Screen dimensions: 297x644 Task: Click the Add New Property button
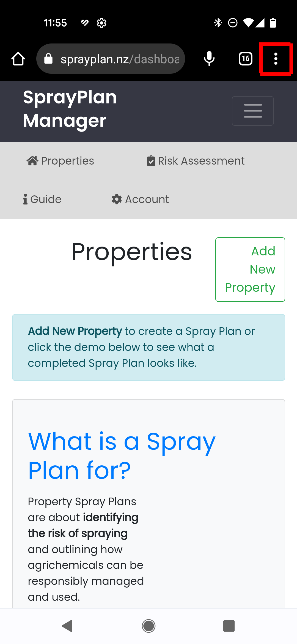tap(250, 269)
